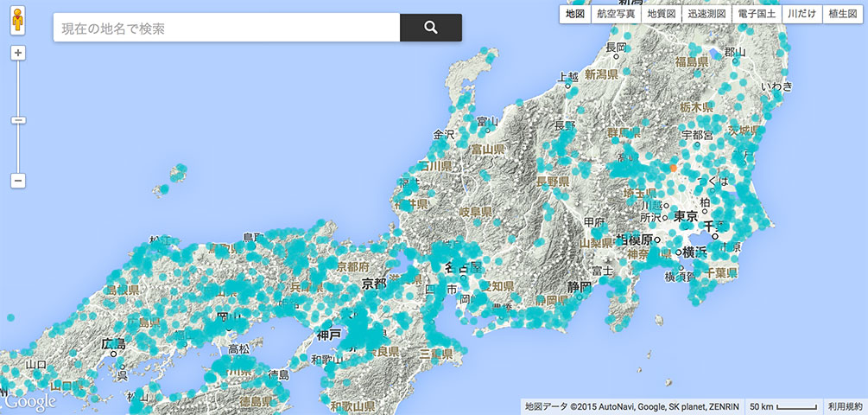Toggle the 50 km scale bar units
Viewport: 868px width, 415px height.
click(782, 406)
